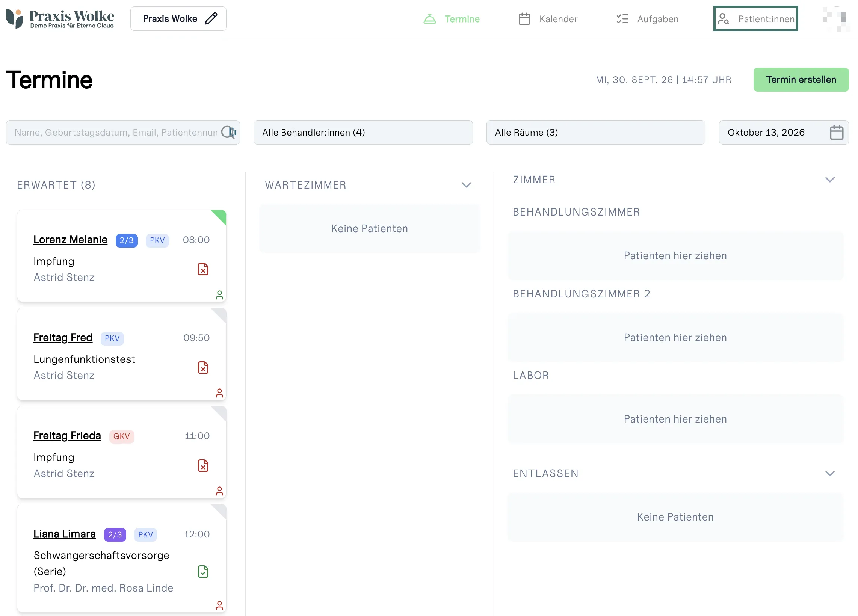Collapse the Zimmer section chevron

(x=829, y=180)
